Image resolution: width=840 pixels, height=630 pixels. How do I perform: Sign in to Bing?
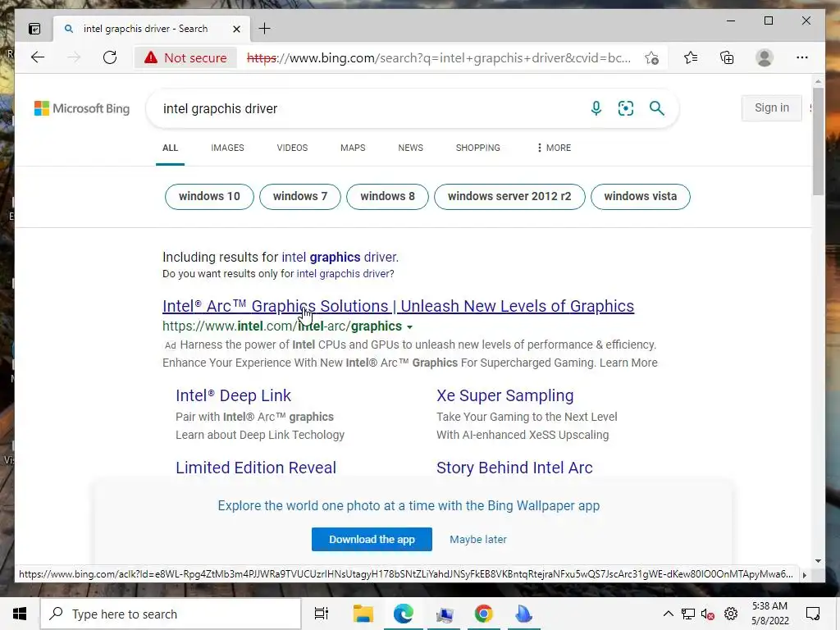[771, 107]
